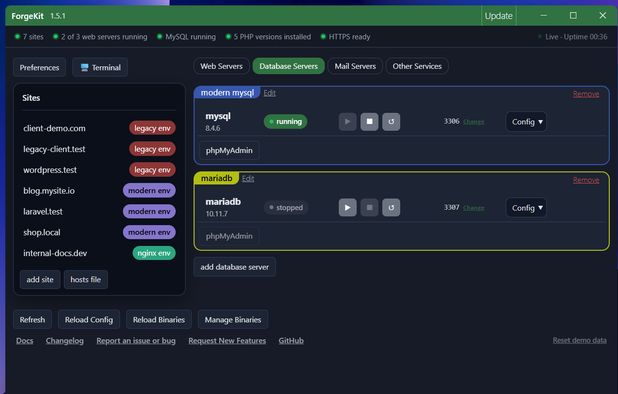Click the HTTPS ready status
The height and width of the screenshot is (394, 618).
(345, 37)
